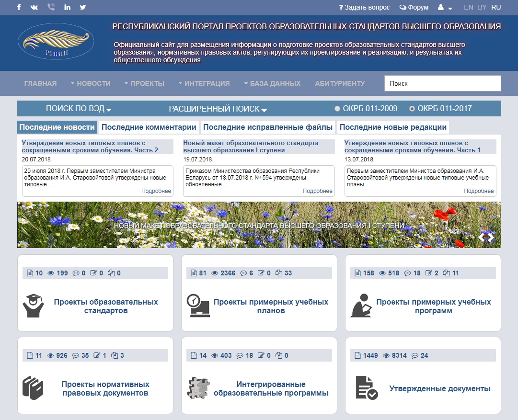
Task: Select the ОКРБ 011-2009 radio button
Action: 337,109
